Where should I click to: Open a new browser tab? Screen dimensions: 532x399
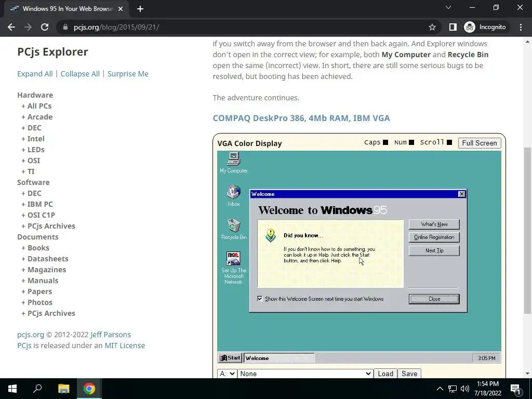point(140,9)
